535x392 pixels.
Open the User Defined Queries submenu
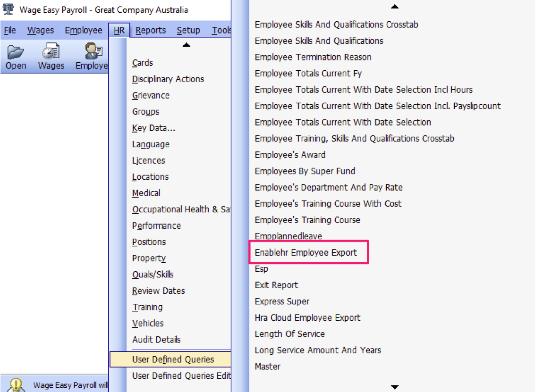pyautogui.click(x=170, y=359)
